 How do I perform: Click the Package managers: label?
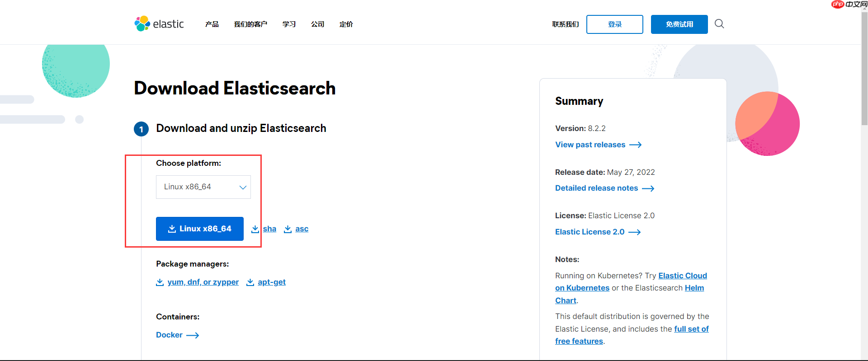tap(193, 264)
